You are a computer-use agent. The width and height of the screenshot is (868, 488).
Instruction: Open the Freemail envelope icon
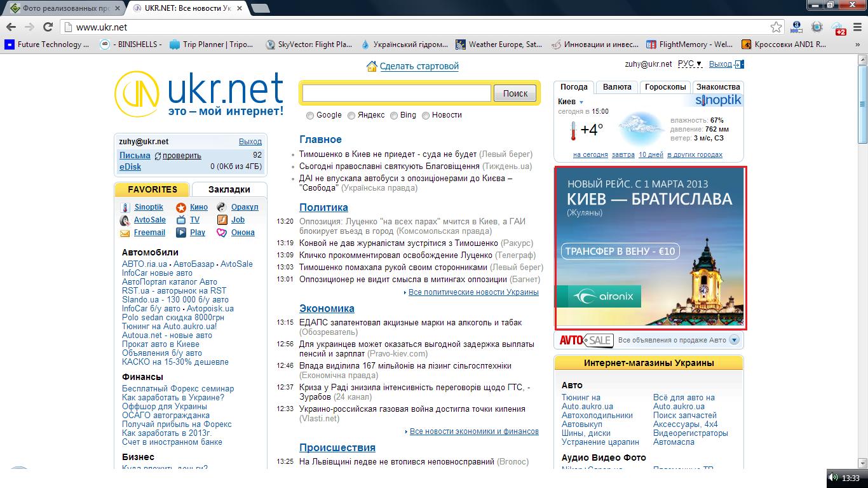click(125, 233)
